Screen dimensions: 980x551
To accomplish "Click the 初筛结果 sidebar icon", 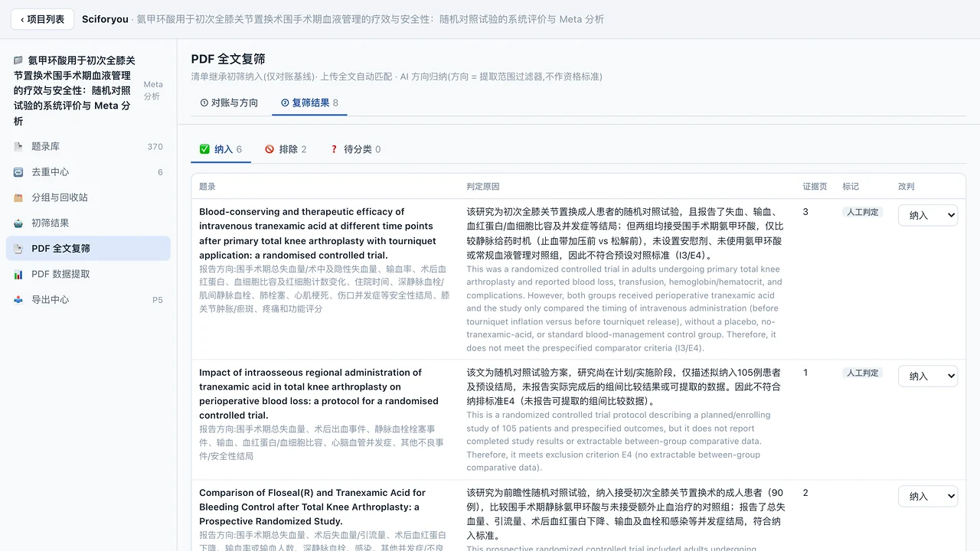I will pos(18,223).
